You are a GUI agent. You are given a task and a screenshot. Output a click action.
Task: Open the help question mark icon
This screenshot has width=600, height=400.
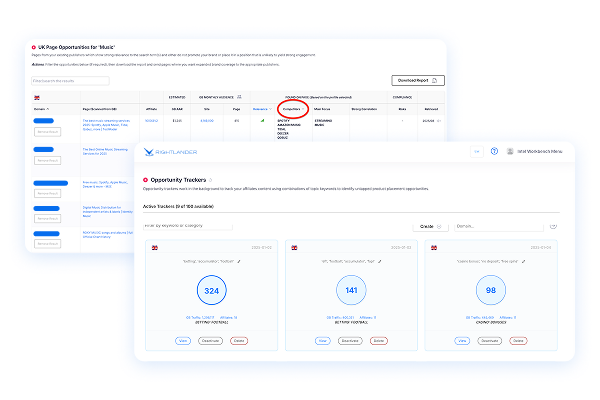click(x=494, y=152)
